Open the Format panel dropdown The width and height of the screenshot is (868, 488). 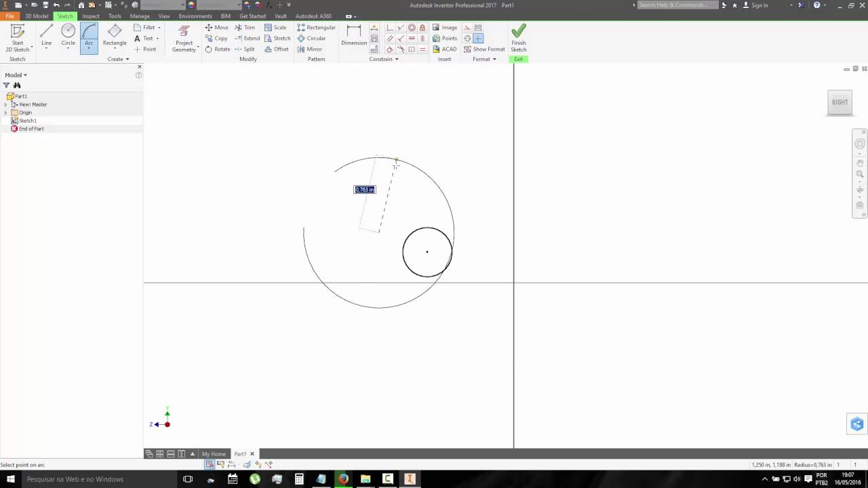point(484,59)
